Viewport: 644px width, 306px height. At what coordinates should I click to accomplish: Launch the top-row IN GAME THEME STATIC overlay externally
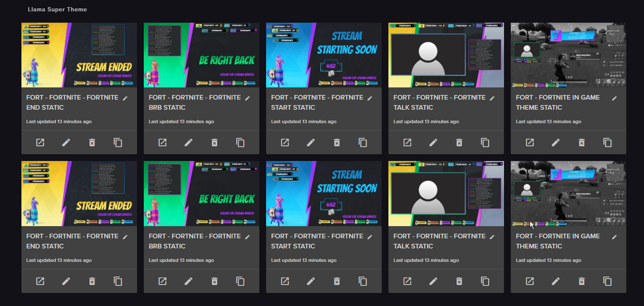click(x=529, y=143)
